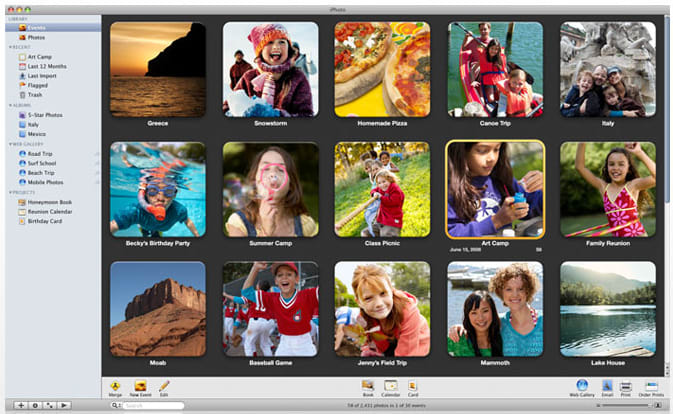
Task: Select the Snowstorm event thumbnail
Action: click(270, 70)
